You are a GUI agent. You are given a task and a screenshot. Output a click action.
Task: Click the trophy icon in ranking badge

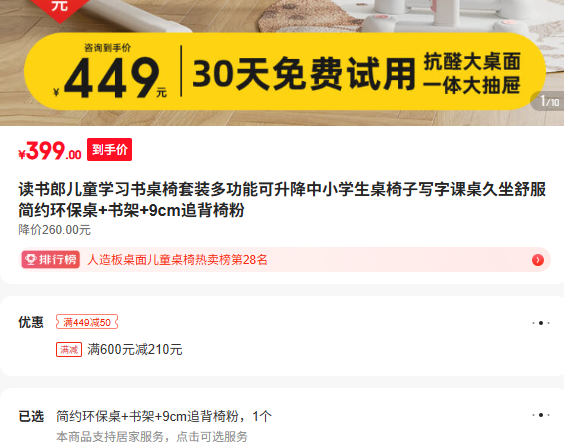click(x=31, y=259)
